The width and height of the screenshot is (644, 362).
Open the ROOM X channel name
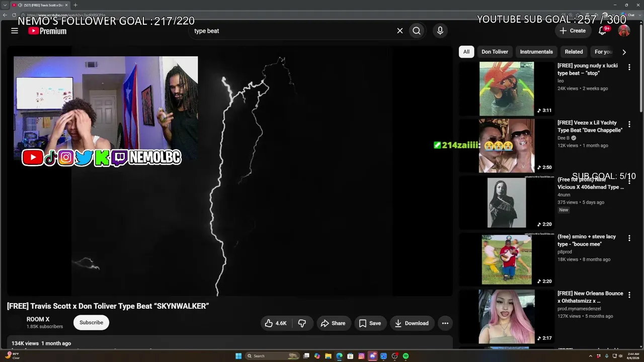38,319
